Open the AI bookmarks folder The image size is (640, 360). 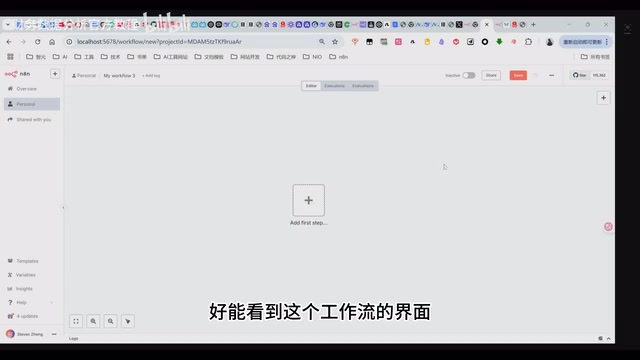click(60, 57)
